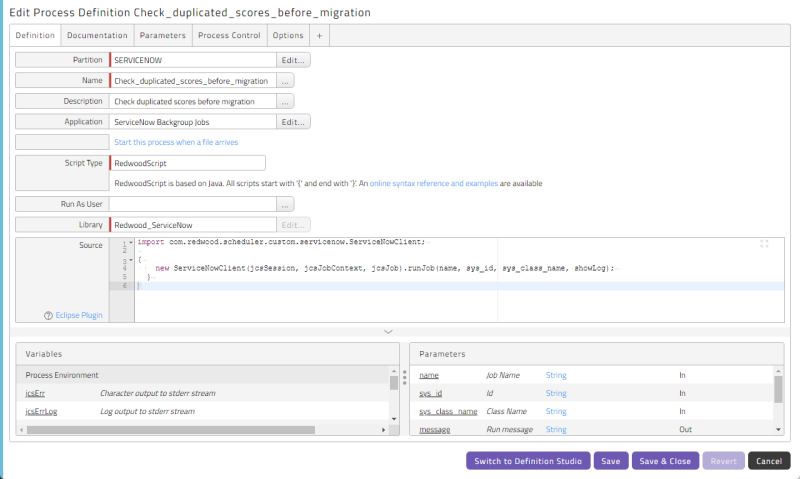The image size is (800, 479).
Task: Focus the Partition input field
Action: tap(193, 60)
